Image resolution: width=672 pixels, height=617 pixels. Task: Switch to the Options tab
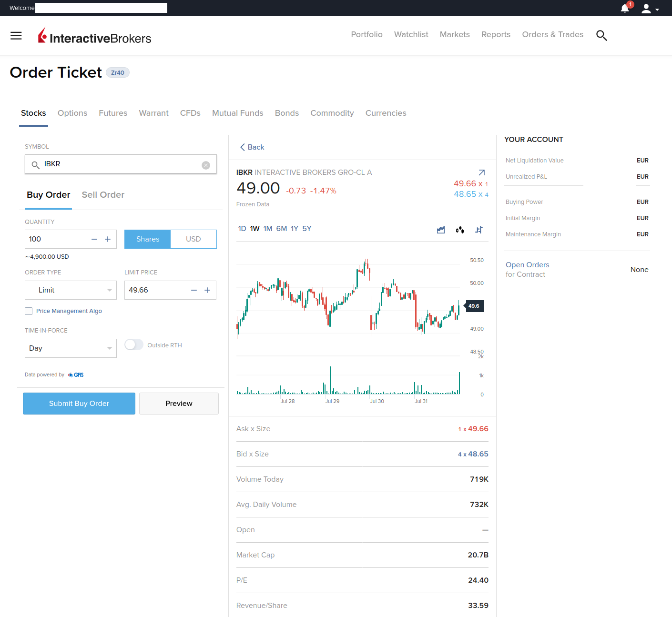(x=72, y=113)
